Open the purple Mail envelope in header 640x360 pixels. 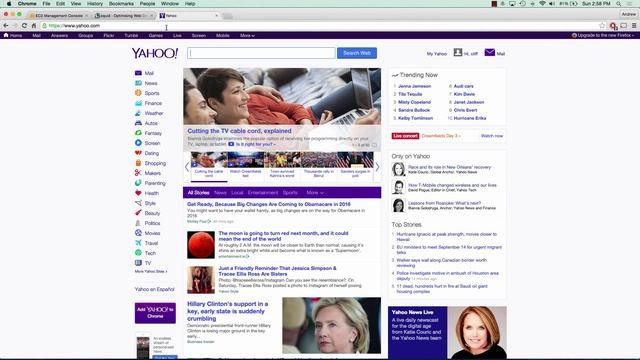490,53
